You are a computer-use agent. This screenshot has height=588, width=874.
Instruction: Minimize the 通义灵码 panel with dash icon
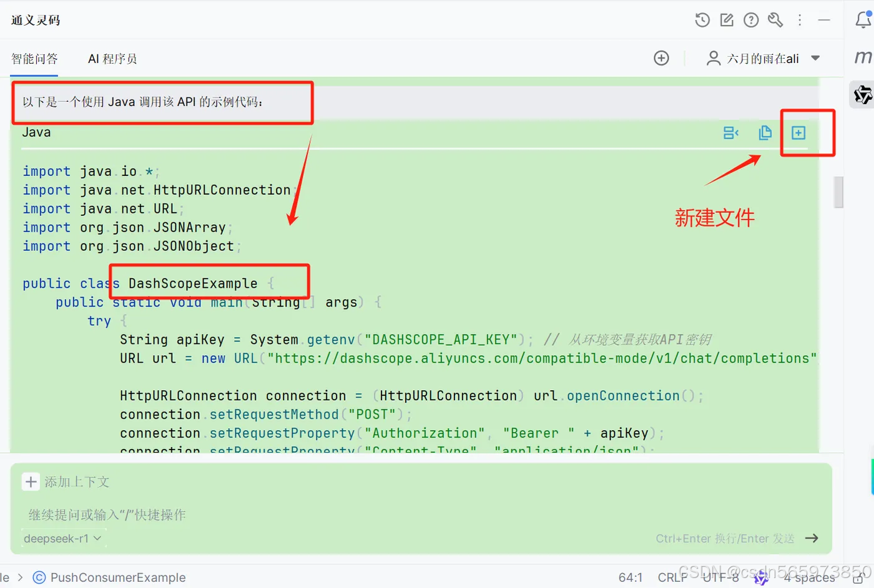(824, 20)
